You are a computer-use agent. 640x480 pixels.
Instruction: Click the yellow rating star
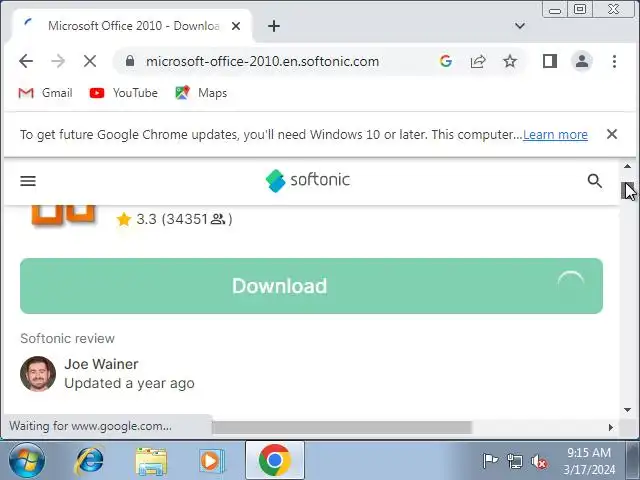(124, 220)
